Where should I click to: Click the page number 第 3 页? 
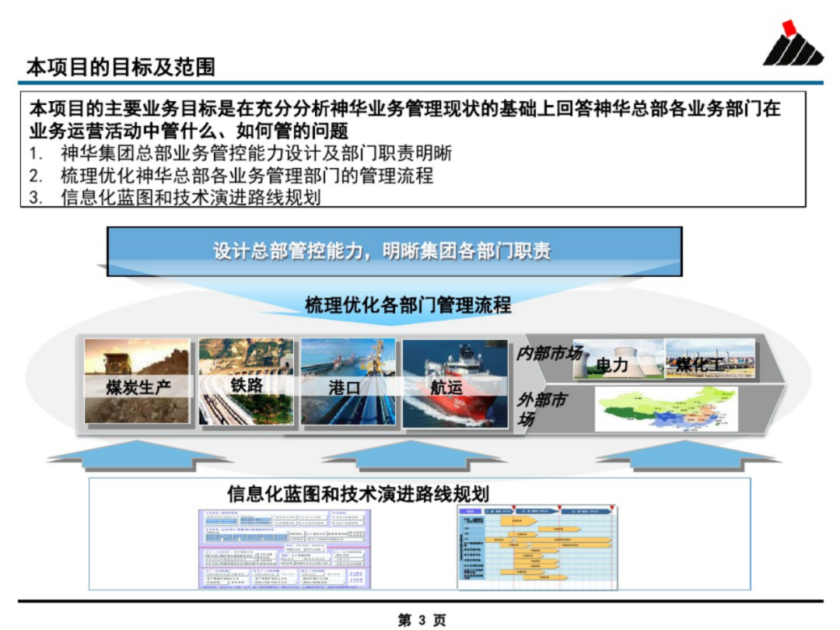point(422,620)
